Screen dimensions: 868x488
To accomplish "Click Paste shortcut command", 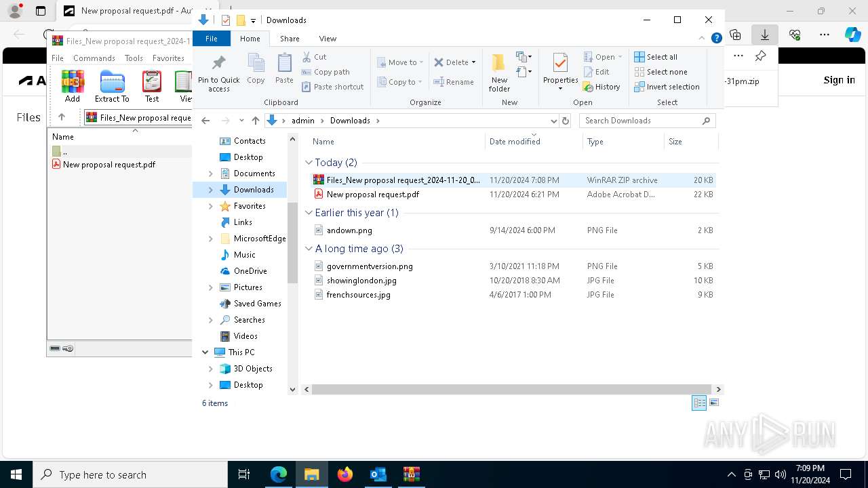I will click(x=333, y=87).
